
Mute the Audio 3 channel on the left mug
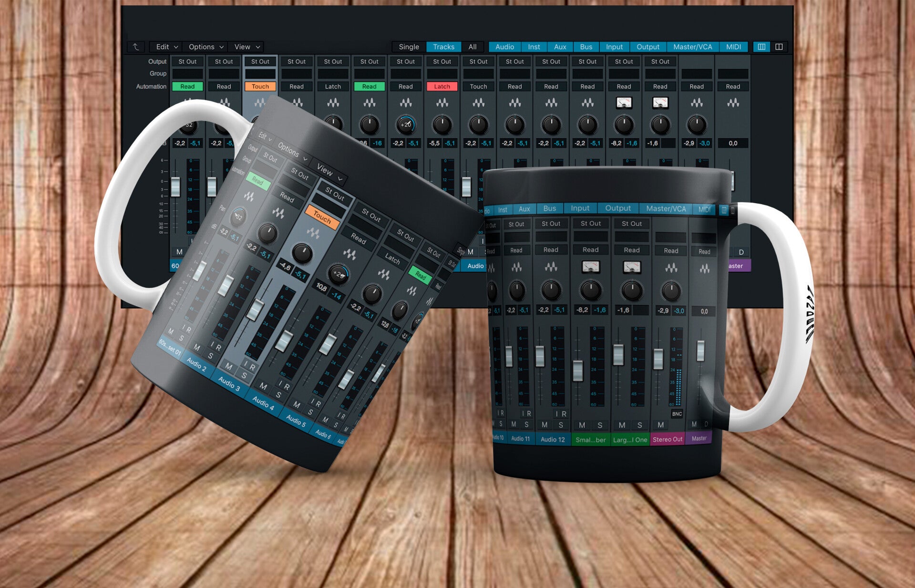point(229,367)
